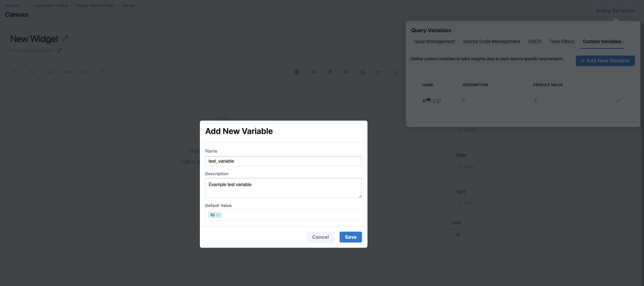
Task: Open the calendar date range picker
Action: (x=103, y=72)
